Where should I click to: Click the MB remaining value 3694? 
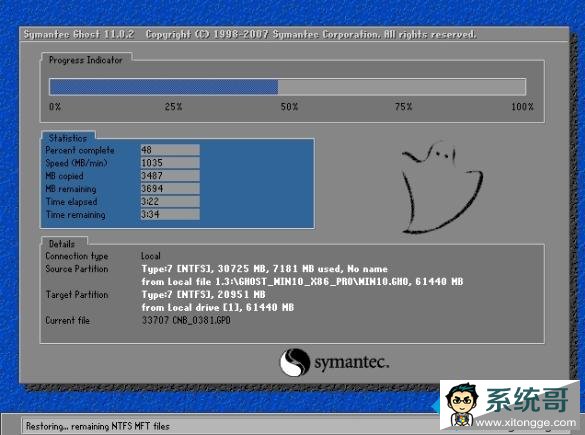170,188
